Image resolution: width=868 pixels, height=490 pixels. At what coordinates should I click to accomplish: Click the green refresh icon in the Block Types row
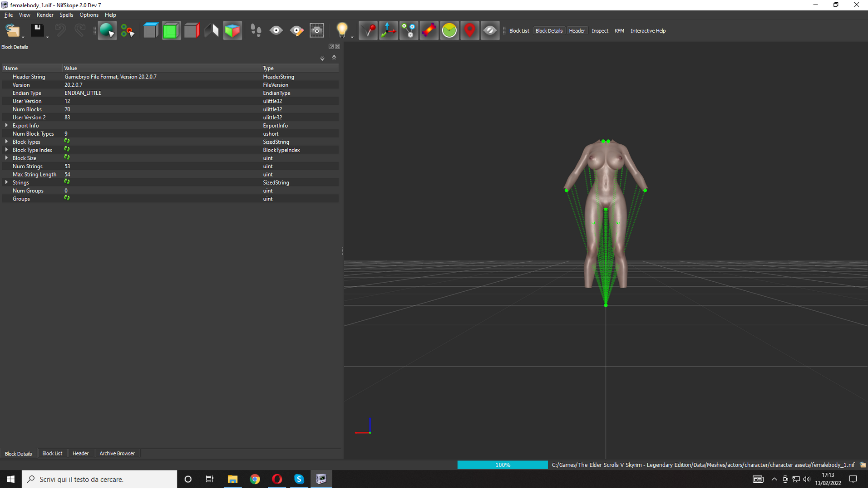tap(67, 141)
